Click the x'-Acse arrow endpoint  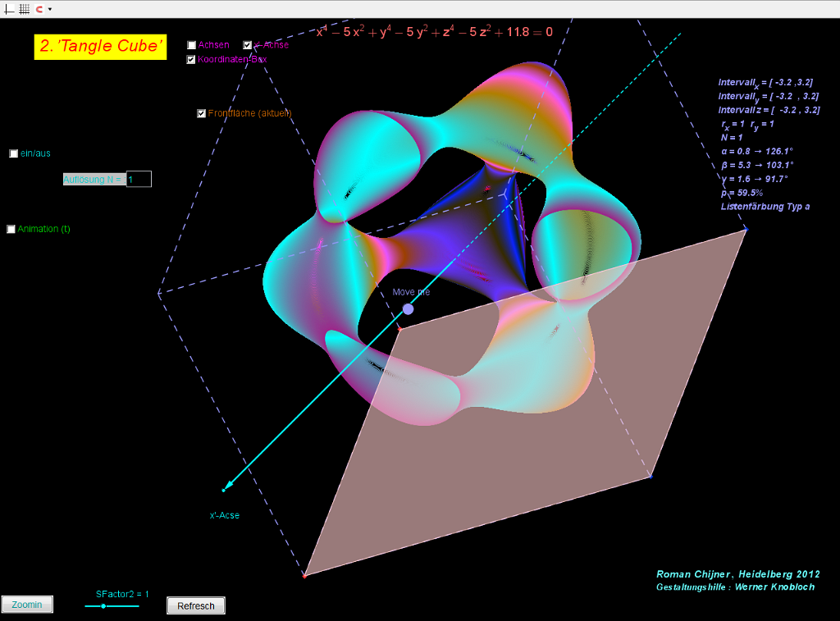tap(224, 490)
